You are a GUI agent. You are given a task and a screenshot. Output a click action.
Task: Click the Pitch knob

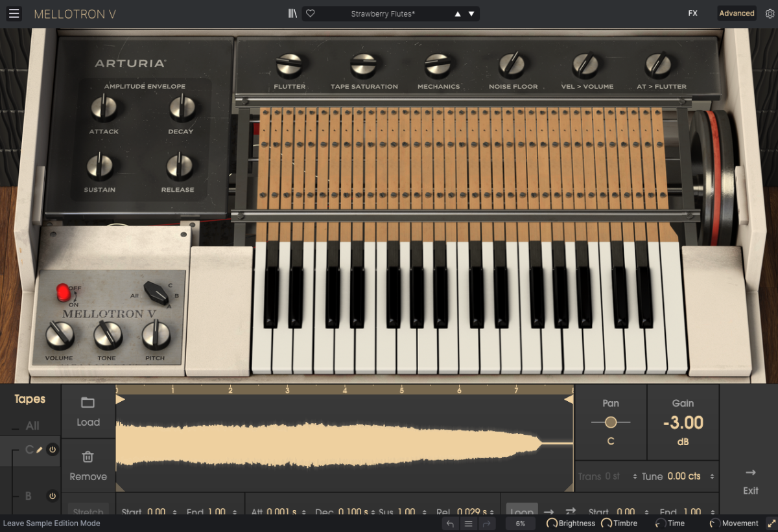[x=156, y=336]
